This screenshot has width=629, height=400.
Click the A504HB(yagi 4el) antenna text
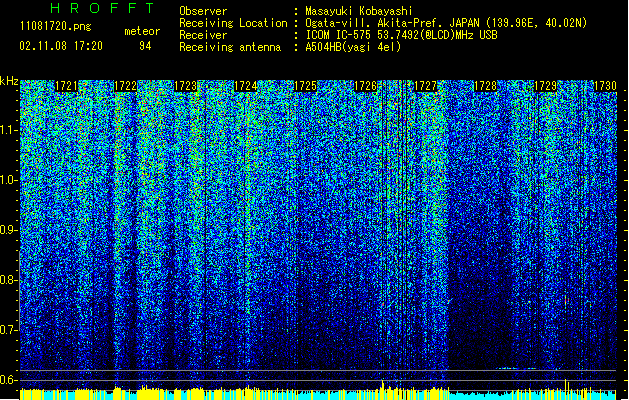(x=353, y=47)
